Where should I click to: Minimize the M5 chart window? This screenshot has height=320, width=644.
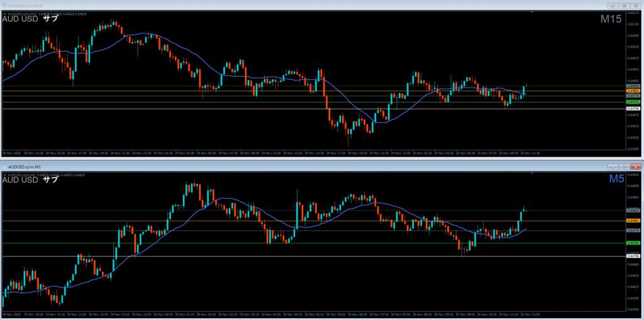(614, 167)
